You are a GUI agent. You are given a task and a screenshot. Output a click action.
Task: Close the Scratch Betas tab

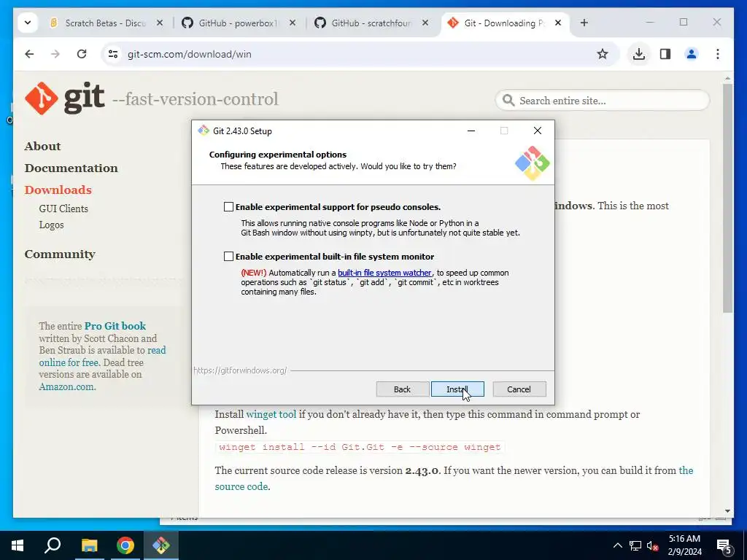[x=160, y=23]
